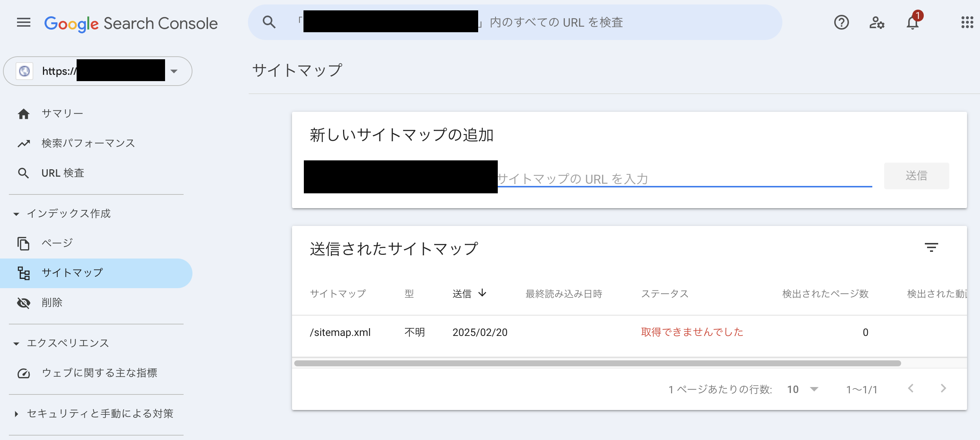Viewport: 980px width, 440px height.
Task: Click the search magnifier icon in URL bar
Action: [269, 22]
